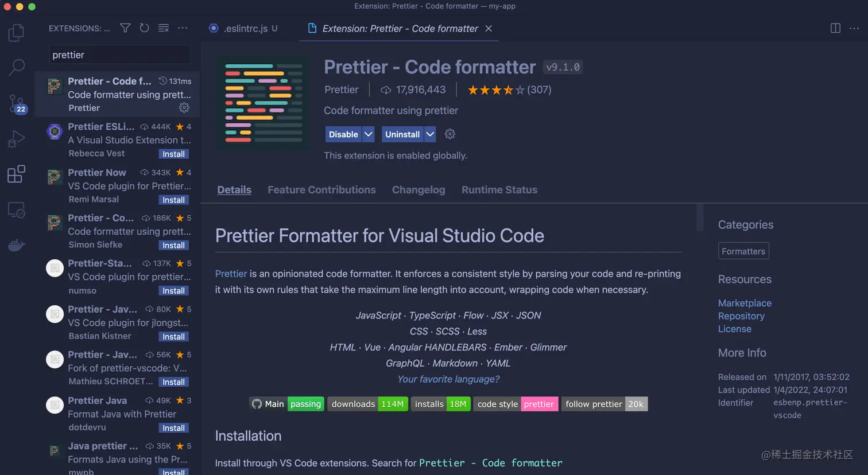Uninstall the Prettier extension

pos(402,134)
